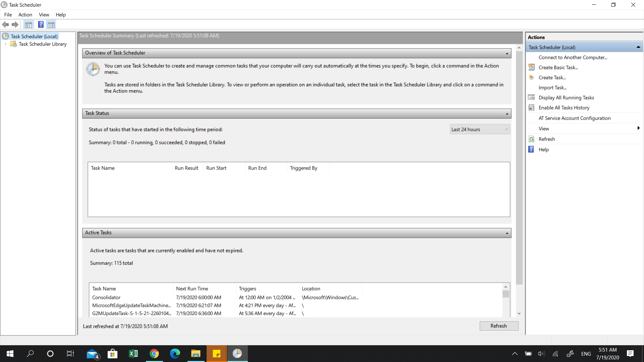Click the green Refresh icon in Actions
The width and height of the screenshot is (644, 362).
click(x=531, y=139)
